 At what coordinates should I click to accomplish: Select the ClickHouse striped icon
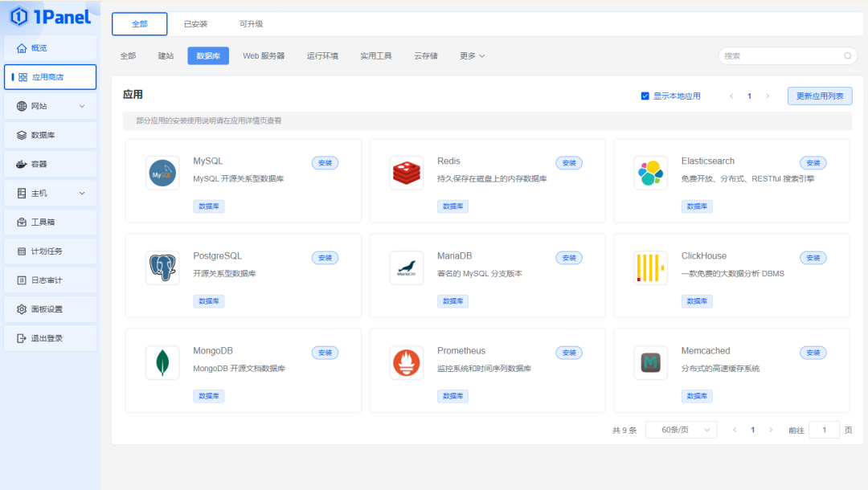point(650,267)
